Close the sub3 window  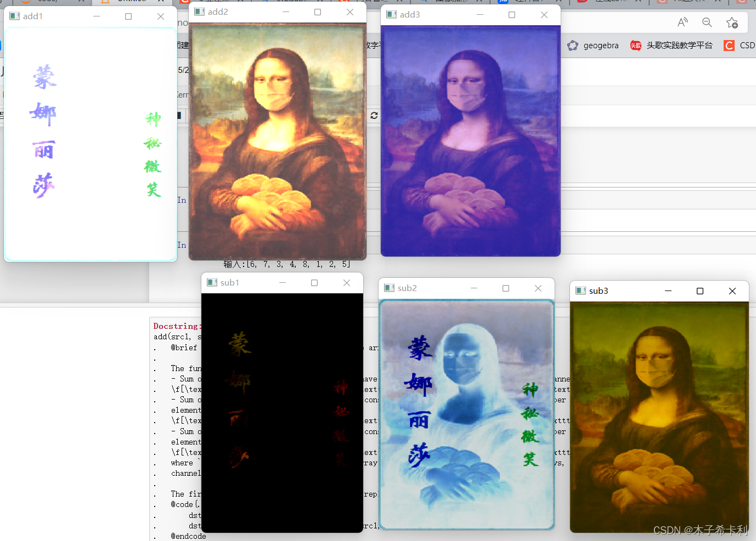pos(732,291)
